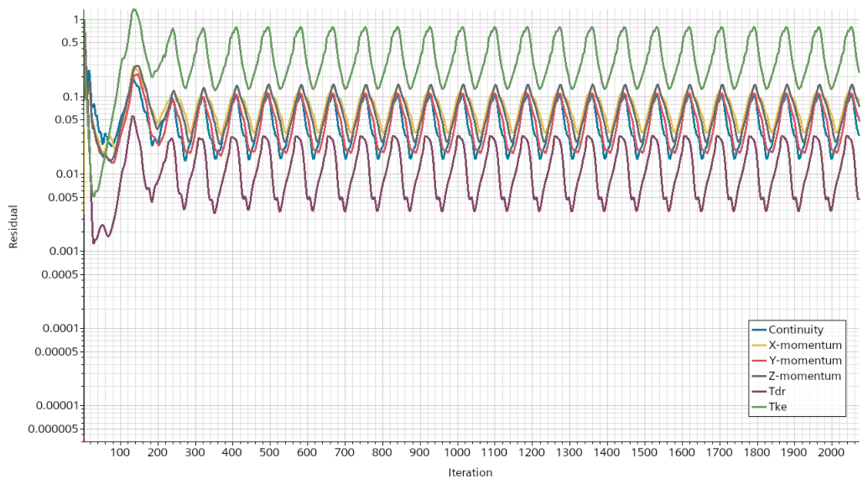Click the Iteration axis title
Image resolution: width=868 pixels, height=484 pixels.
[470, 472]
